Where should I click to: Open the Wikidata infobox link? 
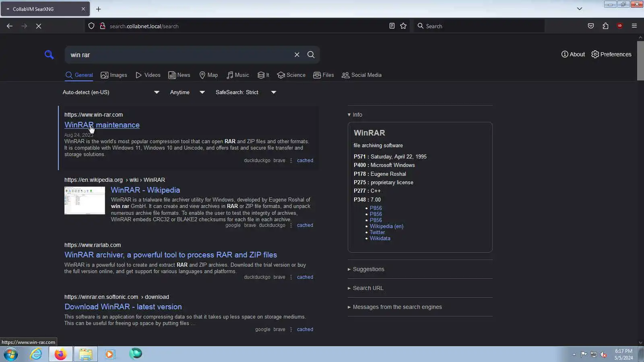pos(380,239)
